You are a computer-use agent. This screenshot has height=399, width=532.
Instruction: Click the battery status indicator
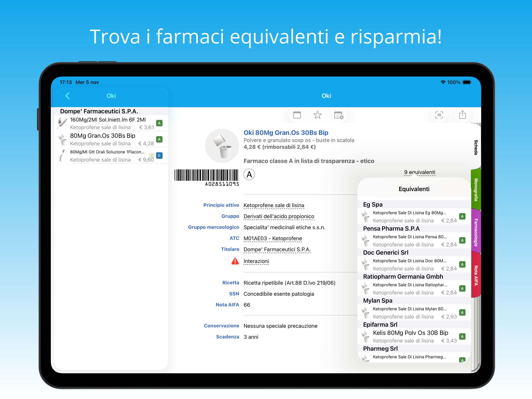(467, 82)
